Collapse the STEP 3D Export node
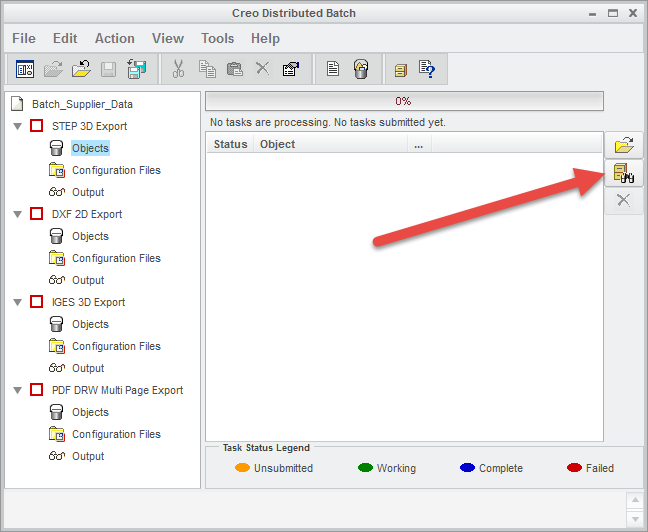 pyautogui.click(x=17, y=126)
